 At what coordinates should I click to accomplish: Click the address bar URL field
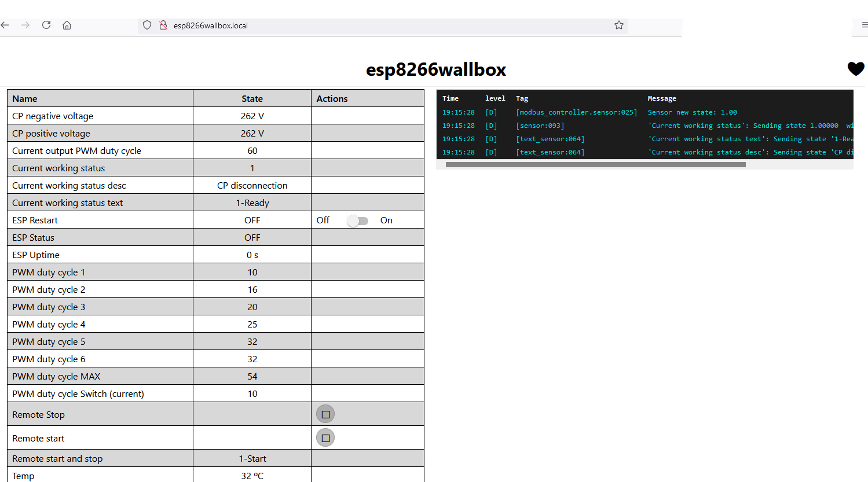point(382,25)
